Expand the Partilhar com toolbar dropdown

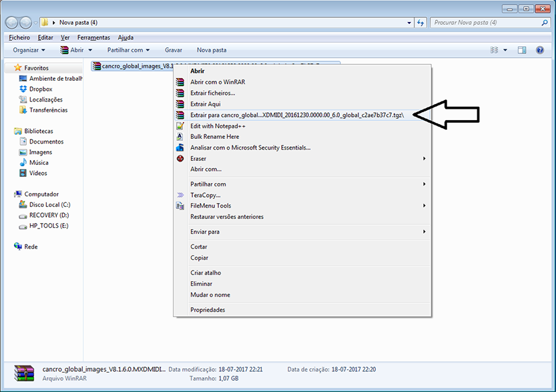click(x=128, y=50)
